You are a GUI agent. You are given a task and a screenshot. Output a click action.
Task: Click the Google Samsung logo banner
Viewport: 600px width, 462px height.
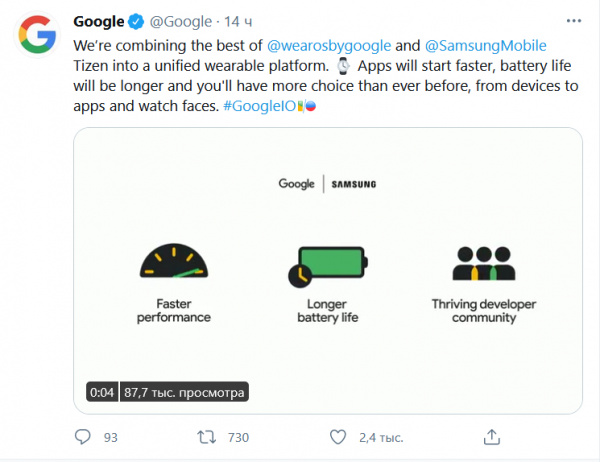click(x=327, y=184)
